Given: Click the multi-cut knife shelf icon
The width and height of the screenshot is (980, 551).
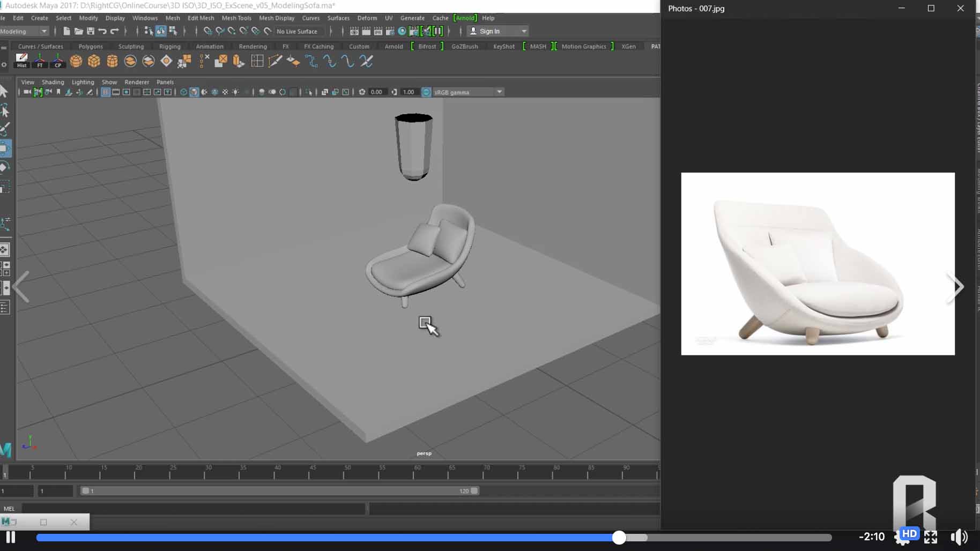Looking at the screenshot, I should pyautogui.click(x=275, y=61).
